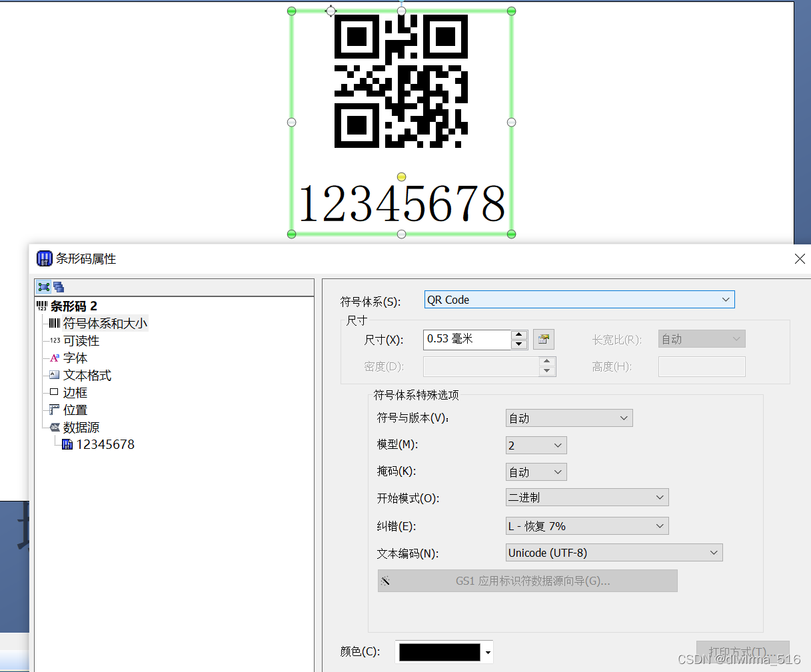Click the GS1 应用标识符数据源向导 button
The image size is (811, 672).
pos(528,581)
